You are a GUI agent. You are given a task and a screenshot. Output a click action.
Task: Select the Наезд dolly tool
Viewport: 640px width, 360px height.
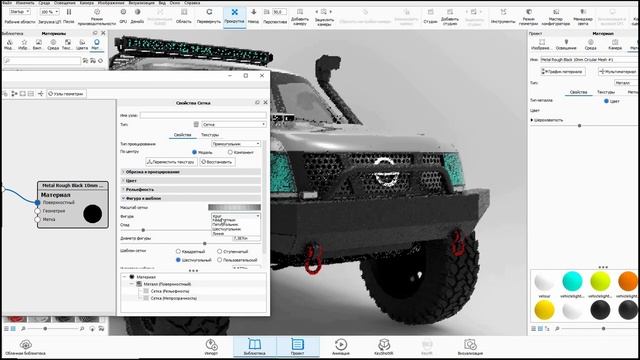point(253,16)
